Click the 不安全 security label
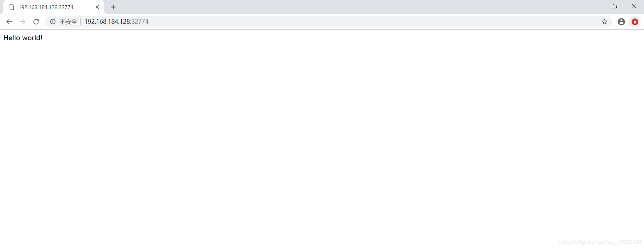 [68, 22]
